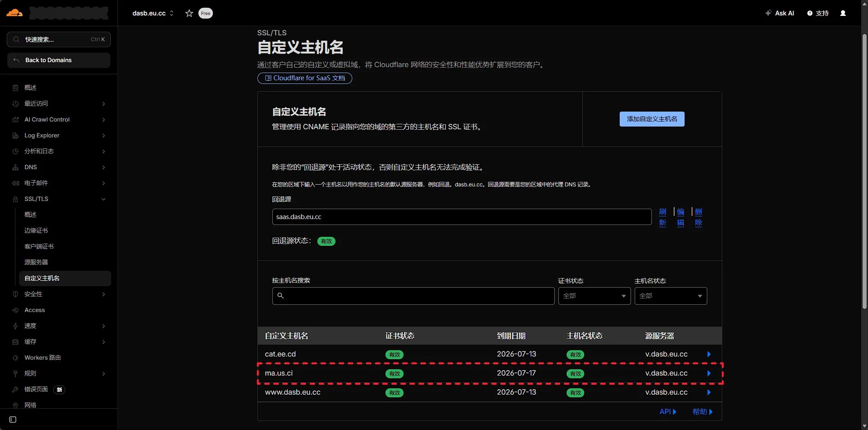868x430 pixels.
Task: Click the 缓存 sidebar icon
Action: [15, 342]
